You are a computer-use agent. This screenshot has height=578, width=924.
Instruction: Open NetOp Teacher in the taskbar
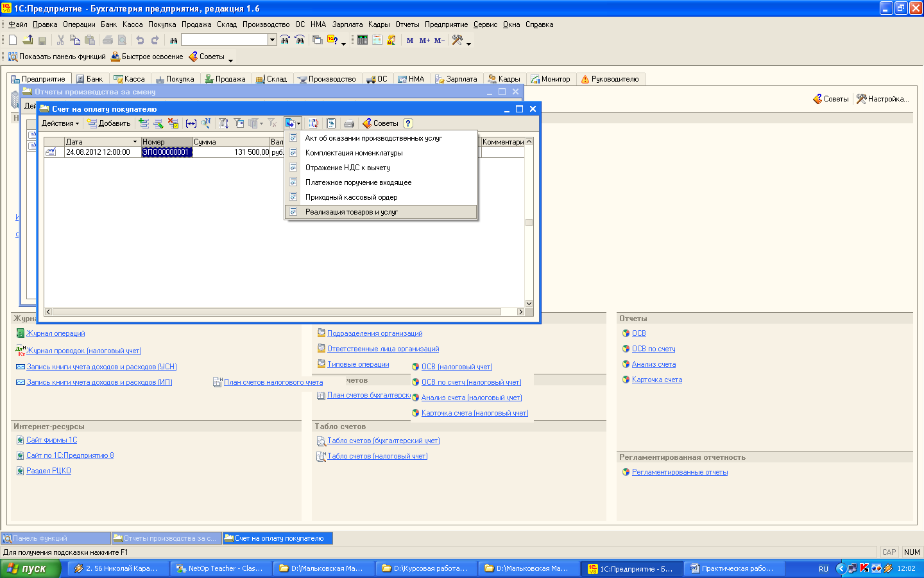pyautogui.click(x=221, y=568)
